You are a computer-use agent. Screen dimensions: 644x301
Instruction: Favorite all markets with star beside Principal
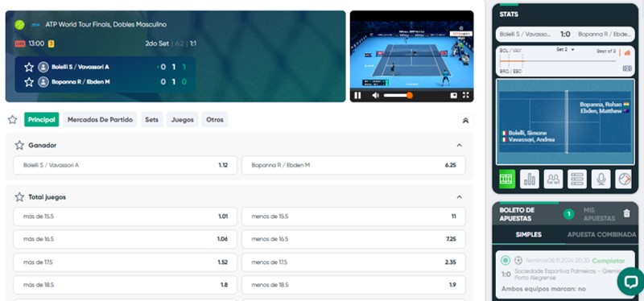[x=13, y=119]
